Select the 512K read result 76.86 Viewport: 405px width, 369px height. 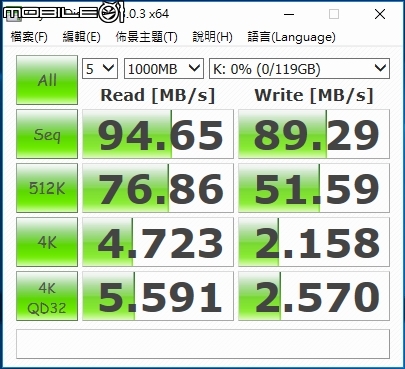click(x=158, y=188)
